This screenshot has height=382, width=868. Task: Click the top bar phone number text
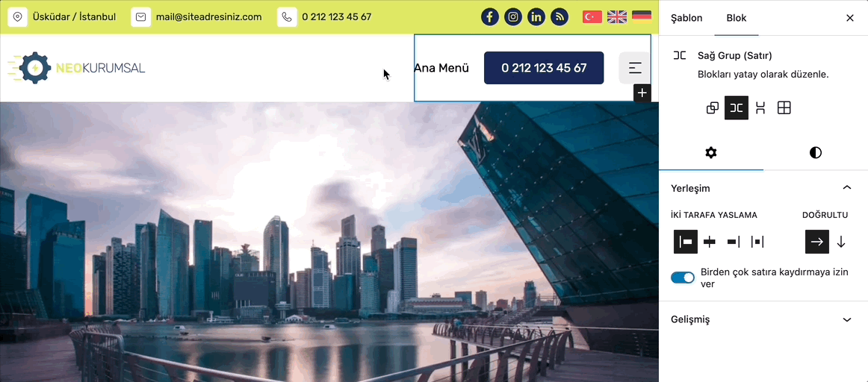click(x=337, y=17)
